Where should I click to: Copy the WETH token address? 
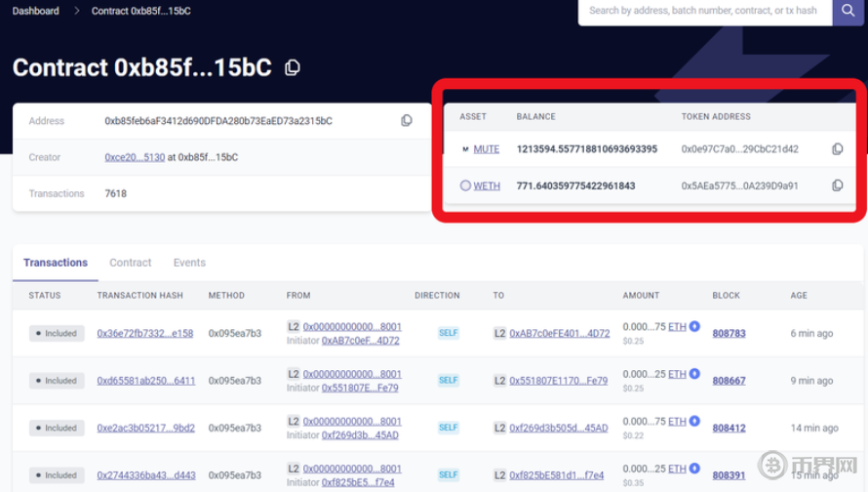pyautogui.click(x=837, y=185)
